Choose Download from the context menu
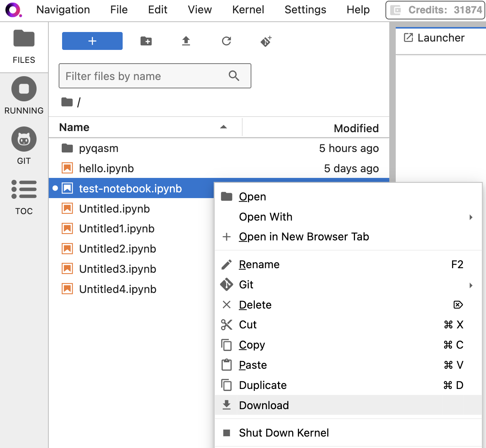 tap(264, 405)
